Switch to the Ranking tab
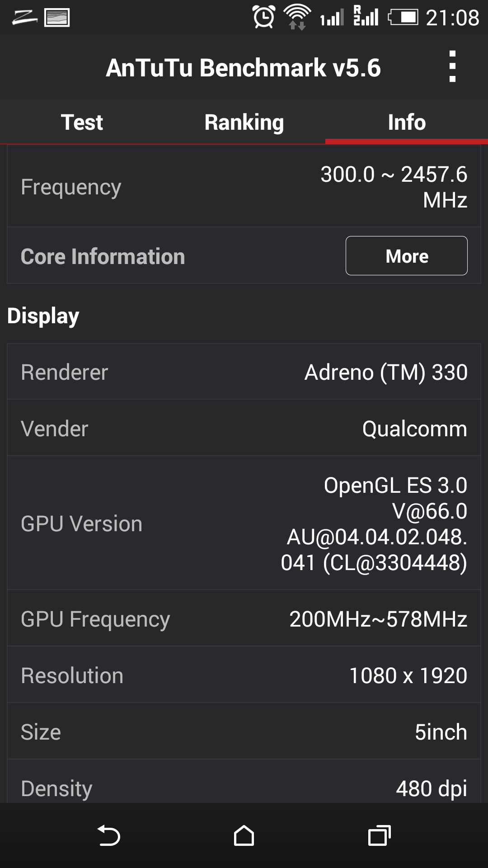488x868 pixels. (244, 122)
